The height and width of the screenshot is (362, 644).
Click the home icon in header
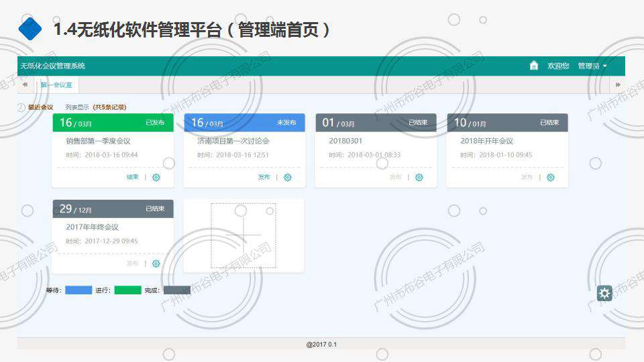[534, 66]
